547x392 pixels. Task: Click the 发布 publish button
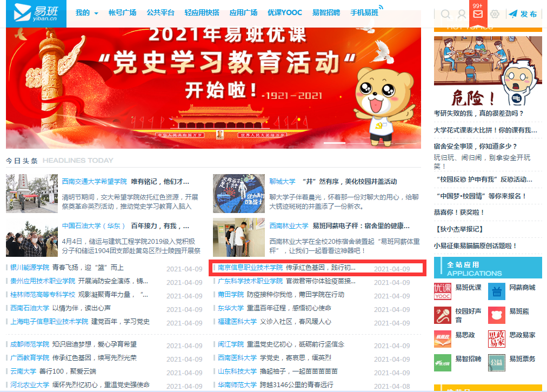pyautogui.click(x=523, y=14)
